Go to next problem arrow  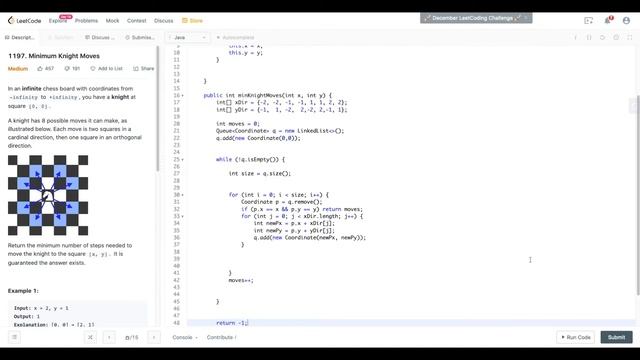coord(154,337)
